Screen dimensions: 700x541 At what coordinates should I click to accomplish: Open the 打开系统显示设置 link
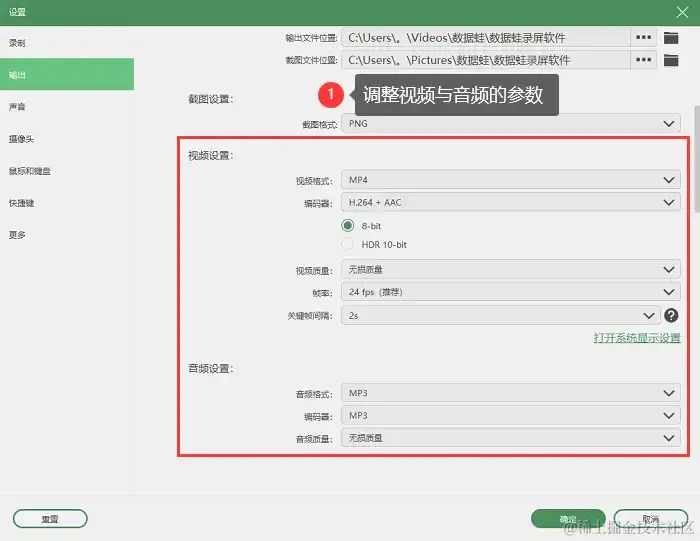pyautogui.click(x=637, y=338)
